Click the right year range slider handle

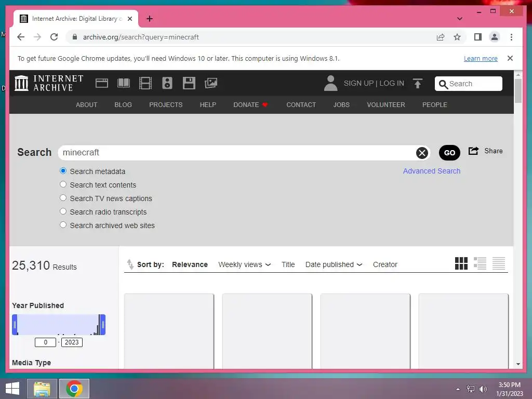pyautogui.click(x=103, y=325)
